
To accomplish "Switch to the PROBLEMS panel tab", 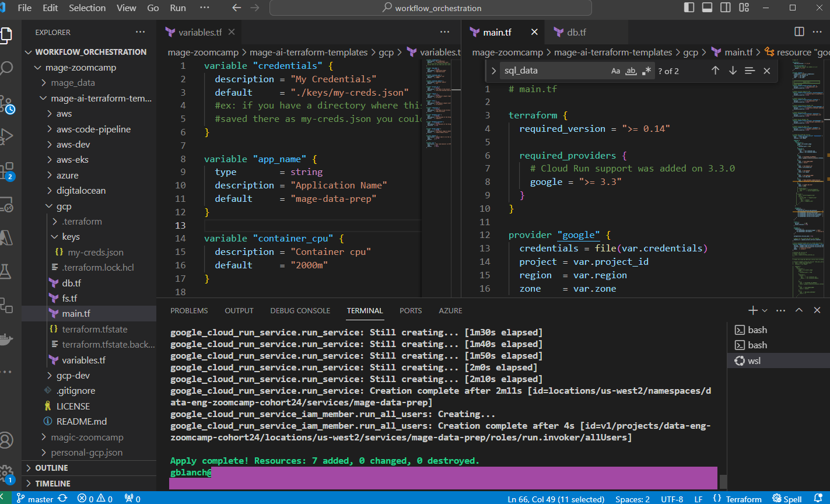I will (189, 311).
